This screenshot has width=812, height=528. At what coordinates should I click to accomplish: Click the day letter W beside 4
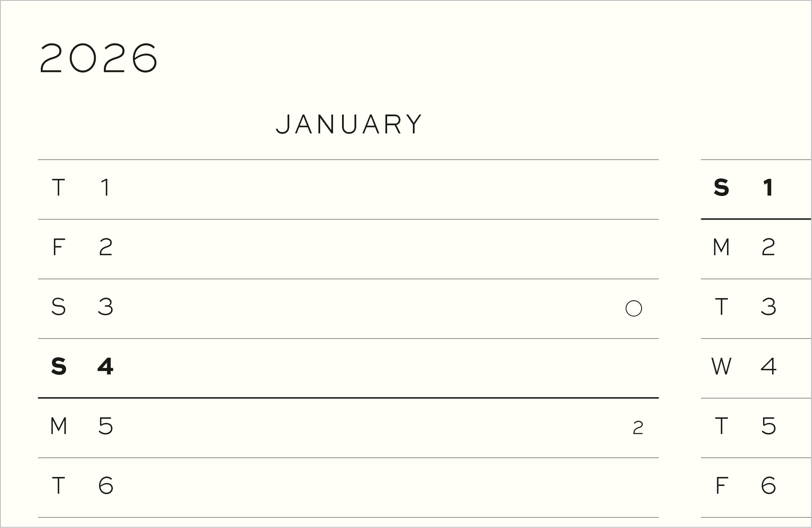[721, 367]
